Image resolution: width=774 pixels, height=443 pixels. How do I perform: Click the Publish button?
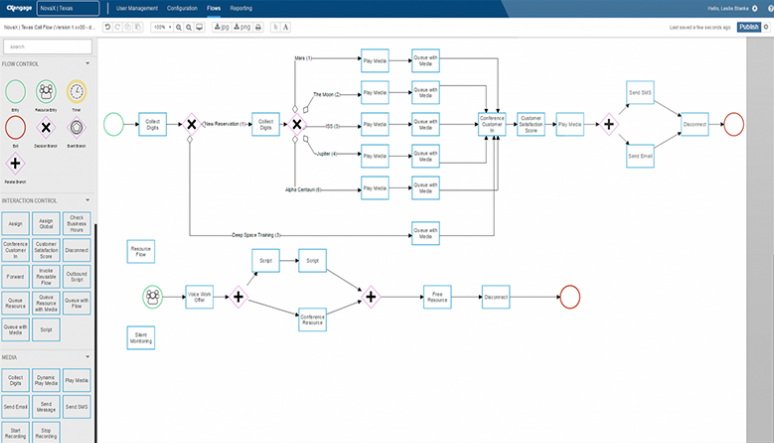click(x=748, y=27)
